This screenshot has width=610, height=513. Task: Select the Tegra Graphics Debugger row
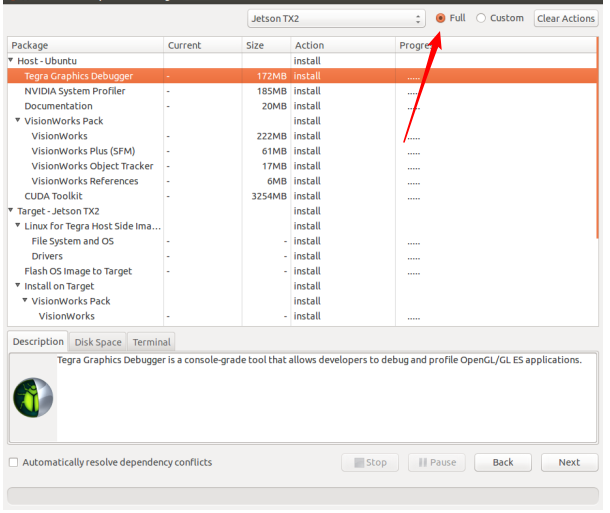click(302, 76)
